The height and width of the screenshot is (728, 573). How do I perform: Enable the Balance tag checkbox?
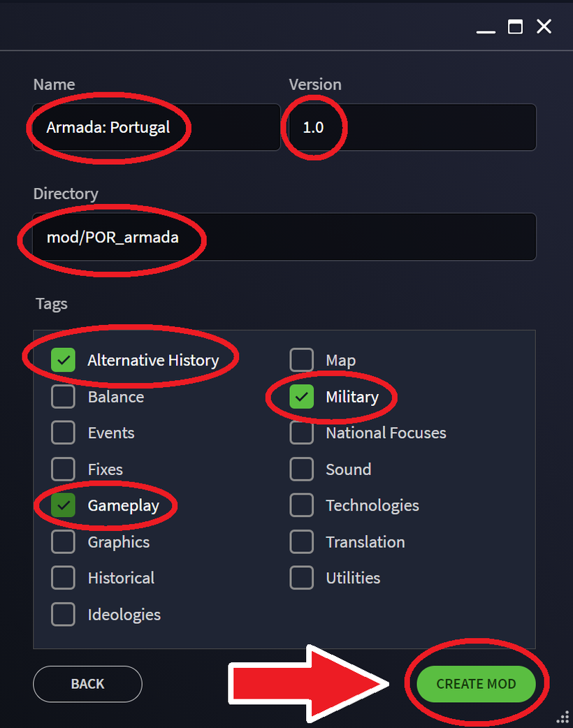pyautogui.click(x=63, y=397)
